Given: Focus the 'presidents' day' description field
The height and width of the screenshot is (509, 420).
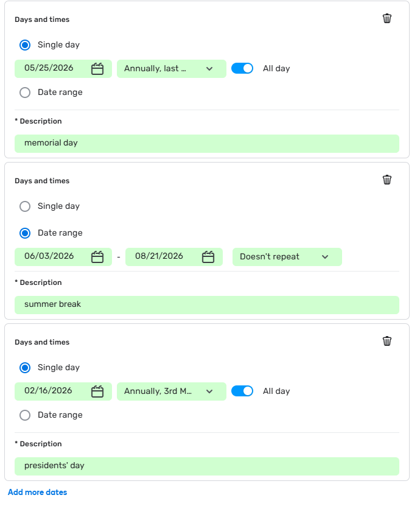Looking at the screenshot, I should [207, 466].
